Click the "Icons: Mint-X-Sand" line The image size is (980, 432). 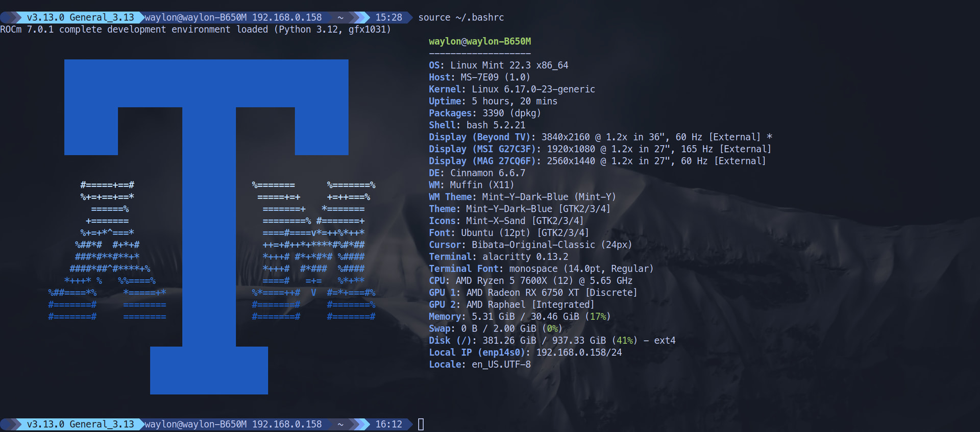point(506,221)
